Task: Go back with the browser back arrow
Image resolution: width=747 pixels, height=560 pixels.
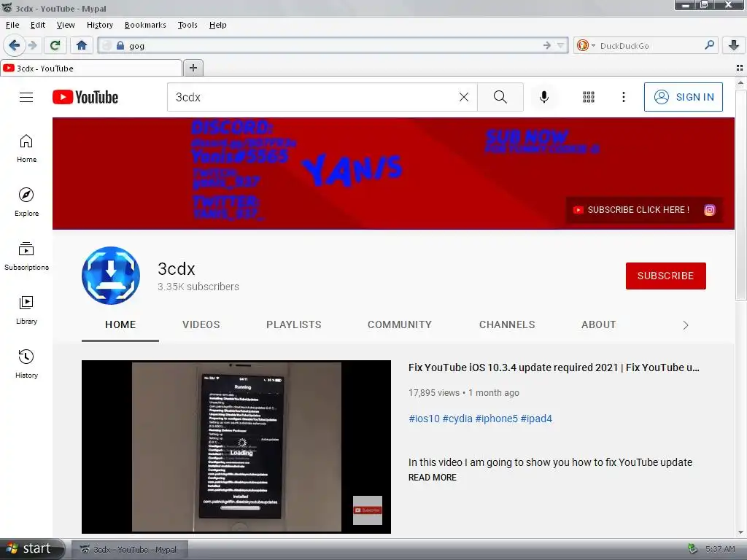Action: [x=14, y=46]
